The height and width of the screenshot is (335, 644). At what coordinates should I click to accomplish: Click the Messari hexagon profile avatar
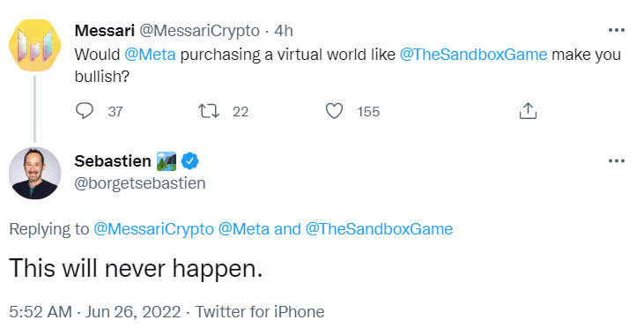(x=35, y=45)
